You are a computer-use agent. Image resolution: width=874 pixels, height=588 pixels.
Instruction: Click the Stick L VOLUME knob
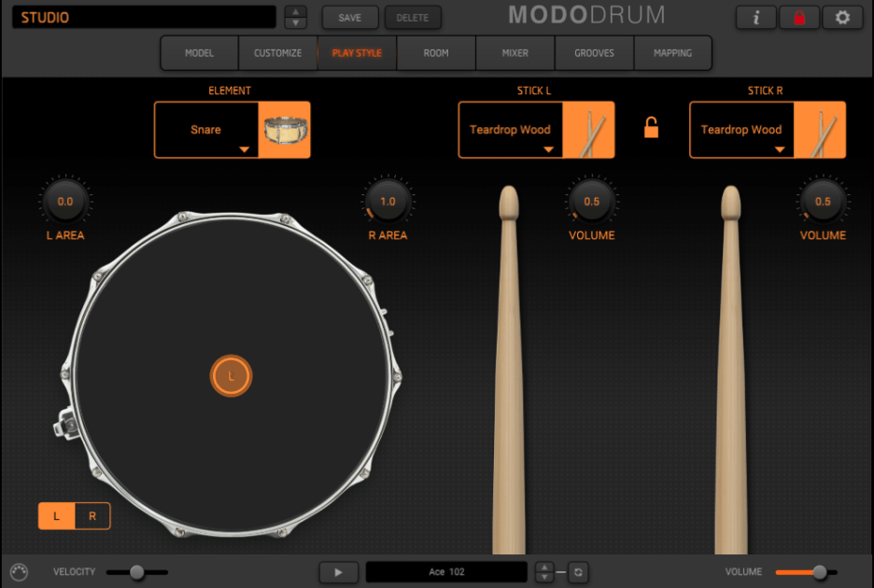coord(592,202)
